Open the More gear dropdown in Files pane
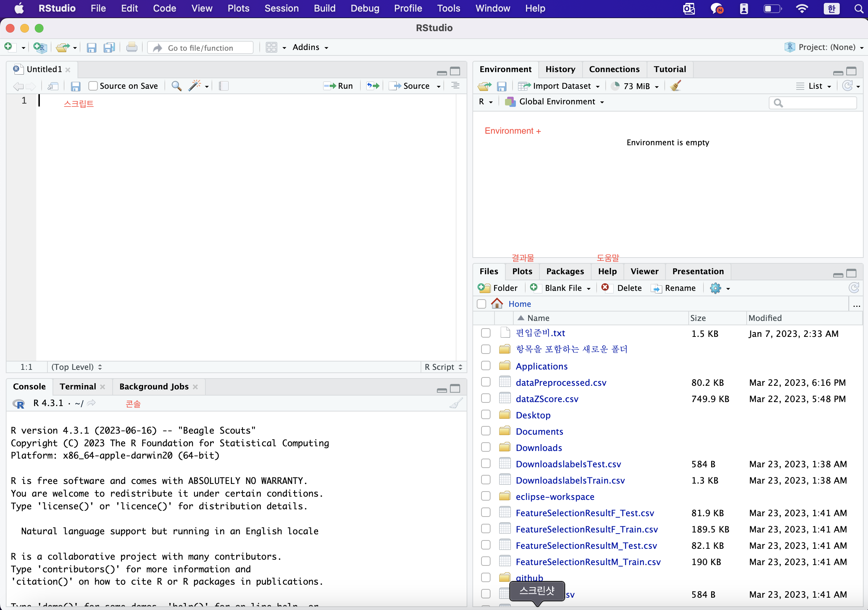Viewport: 868px width, 610px height. pyautogui.click(x=719, y=288)
